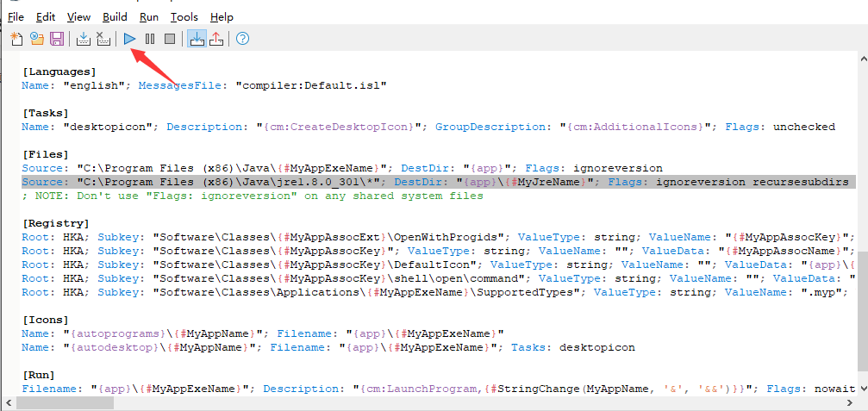
Task: Click the {autoprograms} icon name line
Action: coord(263,334)
